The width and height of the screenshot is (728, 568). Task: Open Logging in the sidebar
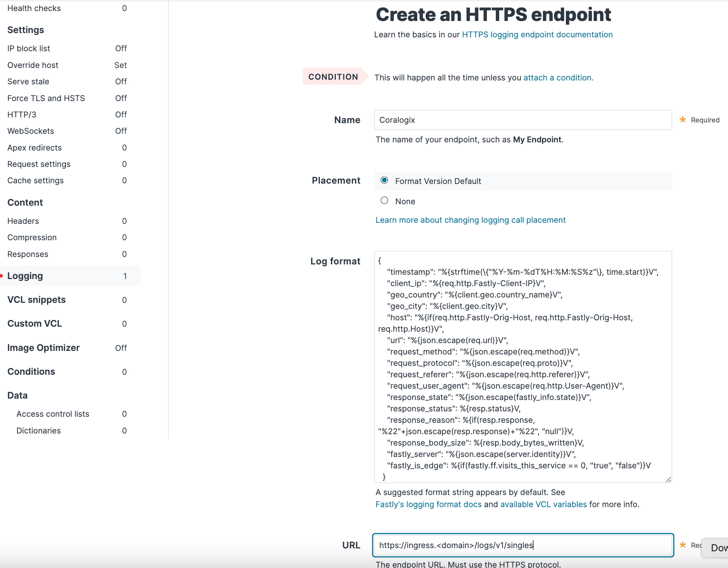70,276
